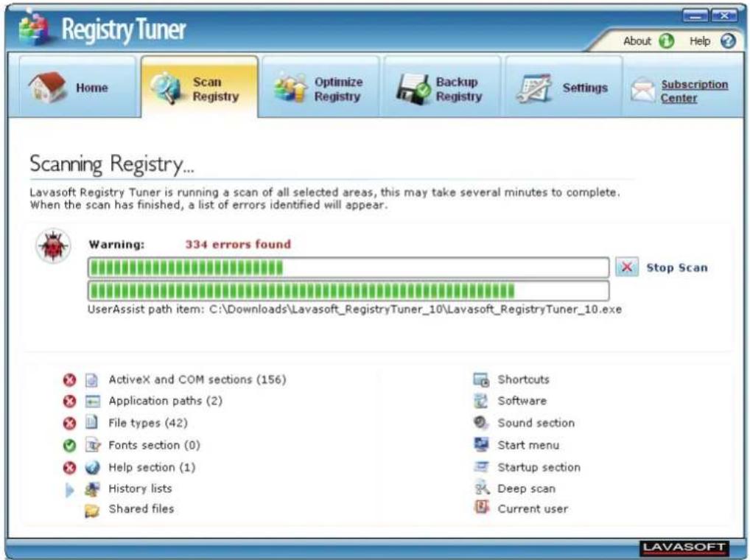
Task: Open the Home tab
Action: tap(77, 87)
